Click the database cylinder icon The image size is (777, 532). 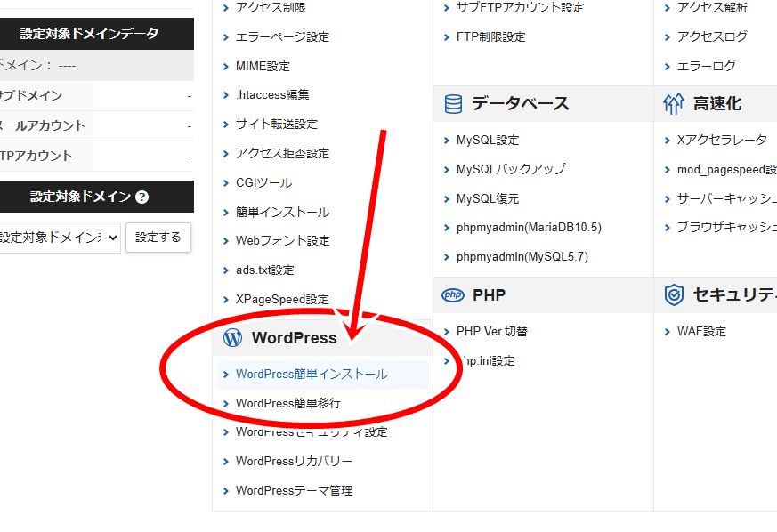point(453,104)
